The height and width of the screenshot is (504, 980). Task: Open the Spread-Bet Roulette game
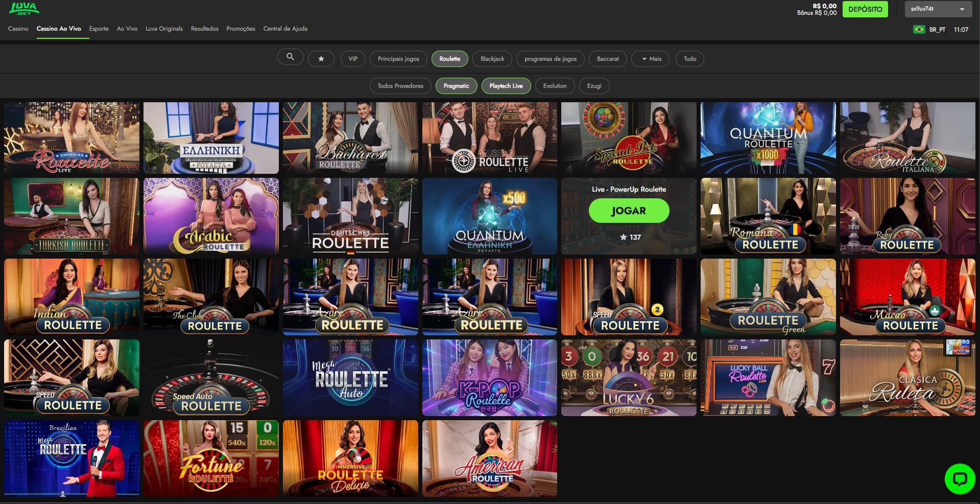point(629,138)
